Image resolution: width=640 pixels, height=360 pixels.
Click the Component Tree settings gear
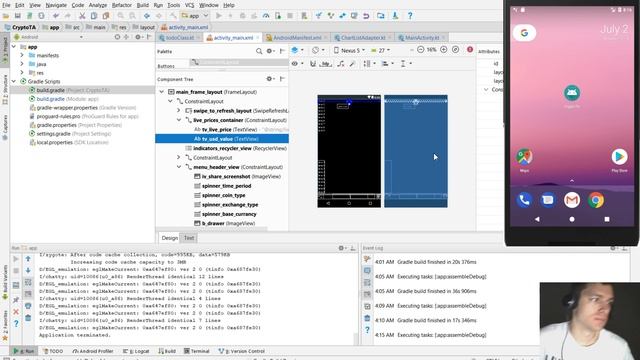click(x=269, y=79)
